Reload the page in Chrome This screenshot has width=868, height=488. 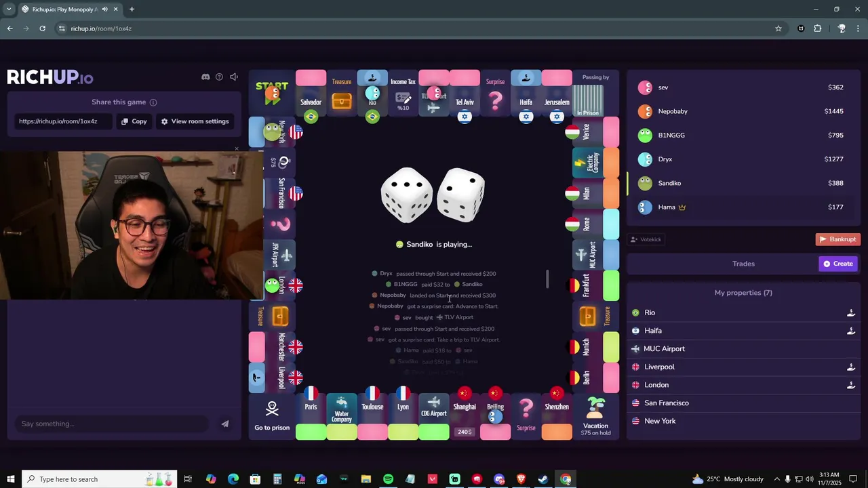point(42,28)
